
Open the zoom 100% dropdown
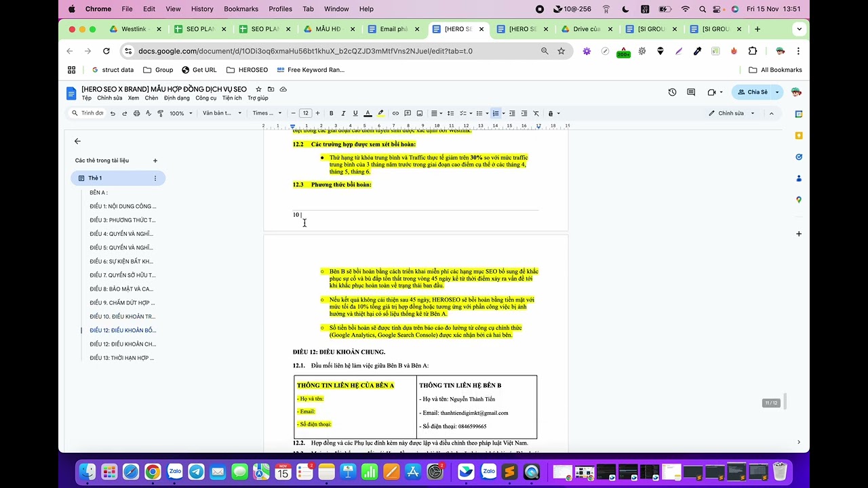coord(180,113)
